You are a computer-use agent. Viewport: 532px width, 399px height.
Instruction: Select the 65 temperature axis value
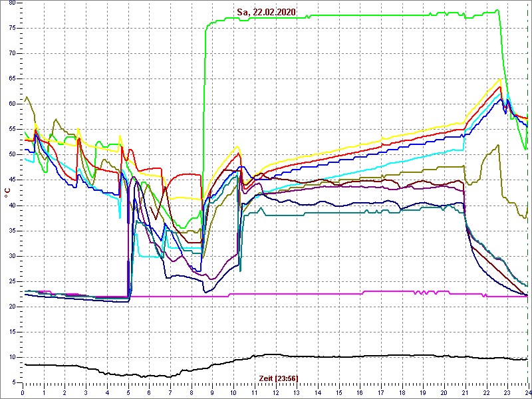click(x=12, y=78)
